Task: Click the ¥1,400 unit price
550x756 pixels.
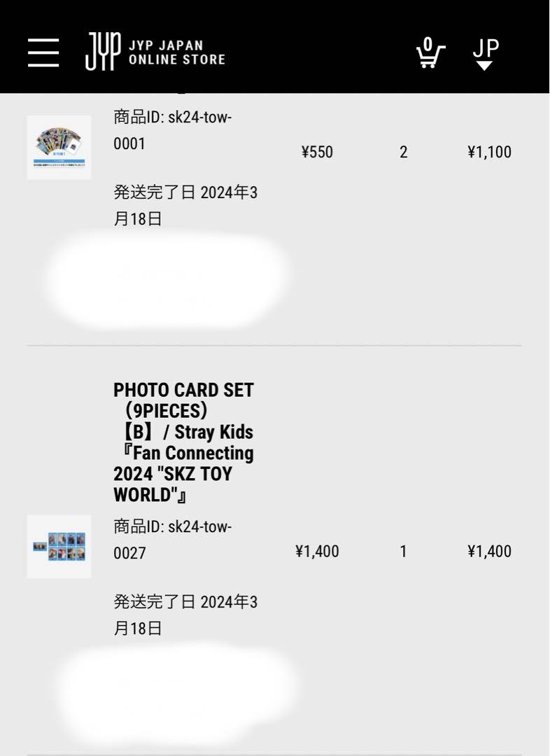Action: (x=317, y=551)
